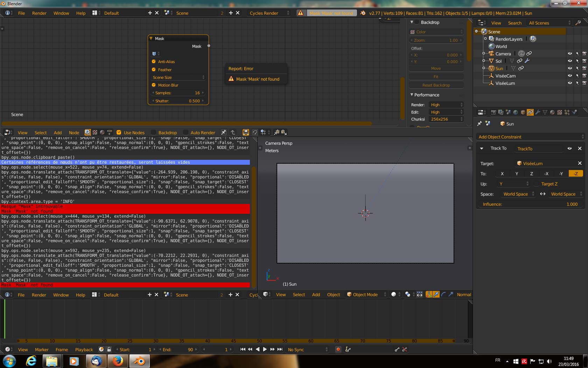
Task: Open Chunksize 256x256 dropdown
Action: click(446, 119)
